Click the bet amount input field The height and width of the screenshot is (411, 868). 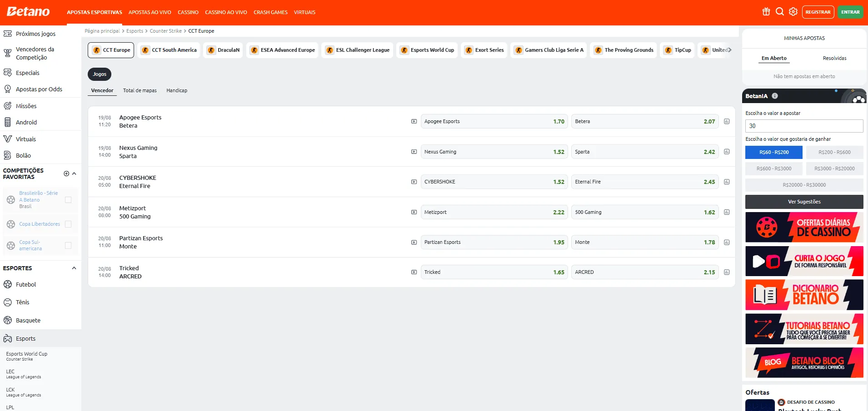pyautogui.click(x=804, y=126)
